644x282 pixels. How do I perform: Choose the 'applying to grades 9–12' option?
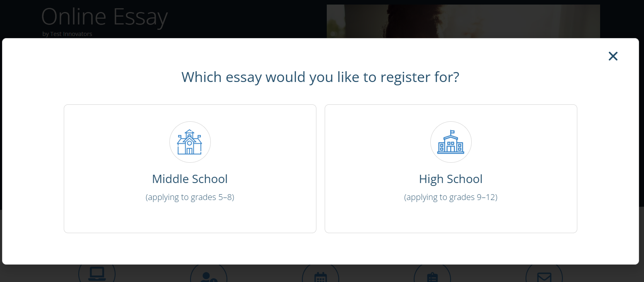[451, 197]
